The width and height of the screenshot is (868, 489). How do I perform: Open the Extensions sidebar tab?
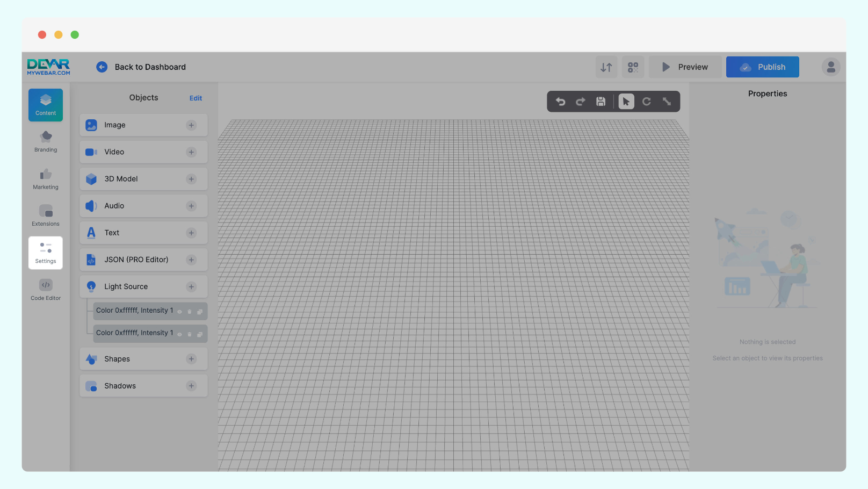[46, 216]
